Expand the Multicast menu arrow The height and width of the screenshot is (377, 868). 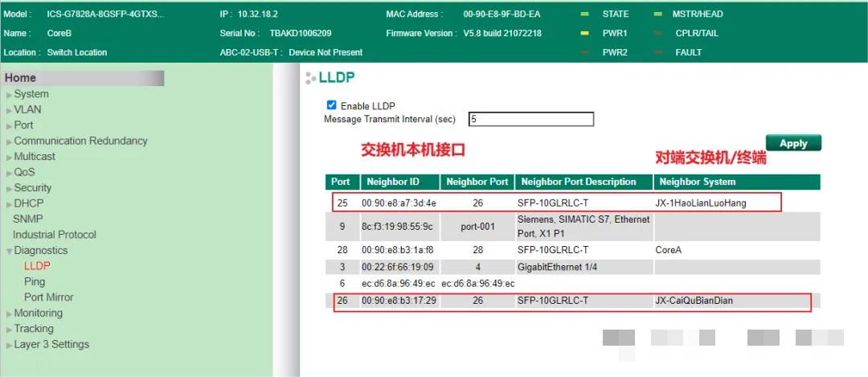click(10, 158)
